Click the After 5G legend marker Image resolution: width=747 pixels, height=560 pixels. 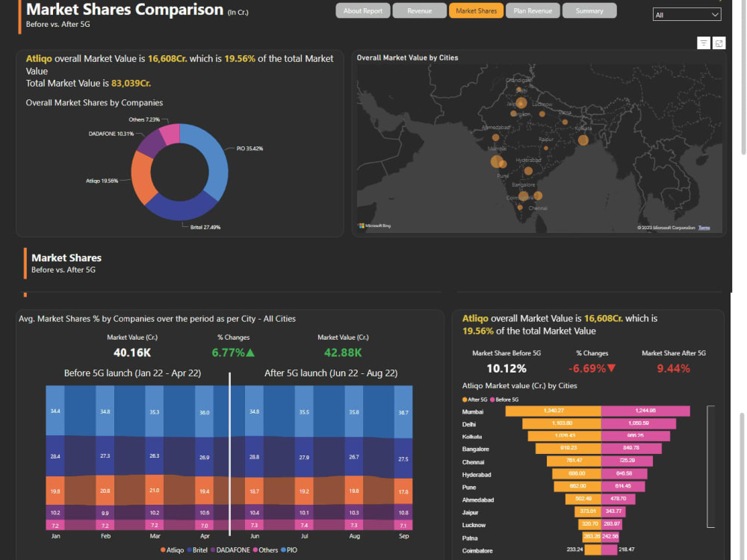[465, 399]
